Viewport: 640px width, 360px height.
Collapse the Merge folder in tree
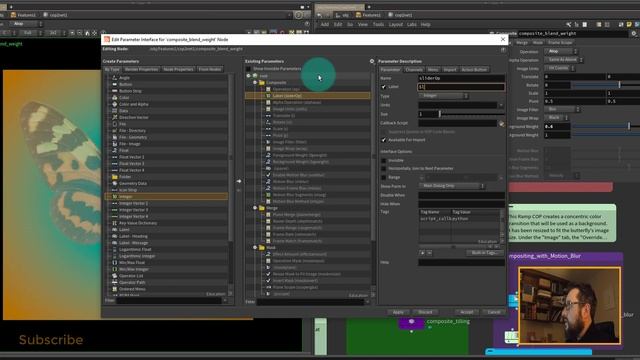[x=255, y=208]
